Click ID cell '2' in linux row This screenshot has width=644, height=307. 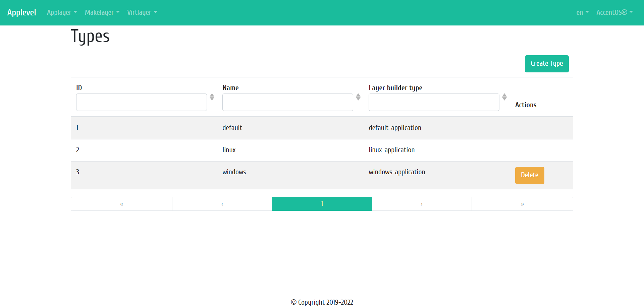pos(77,150)
